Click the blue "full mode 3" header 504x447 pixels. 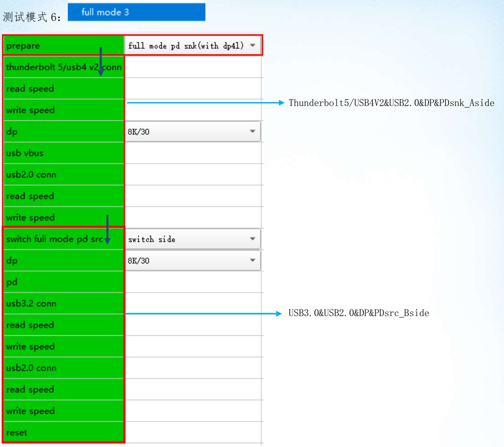click(136, 12)
